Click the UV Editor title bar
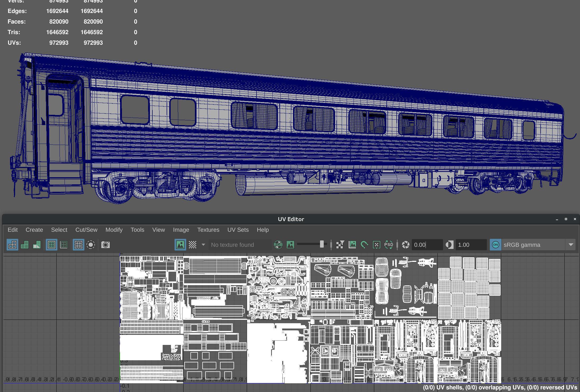580x392 pixels. tap(291, 219)
